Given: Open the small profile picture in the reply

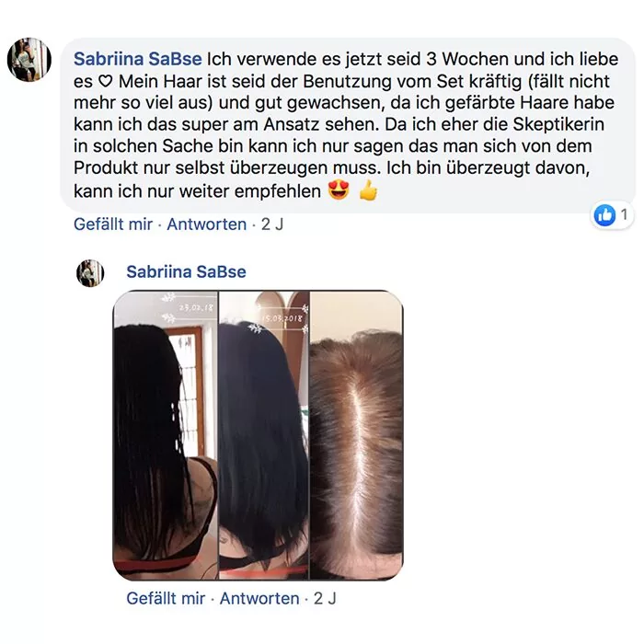Looking at the screenshot, I should click(90, 273).
